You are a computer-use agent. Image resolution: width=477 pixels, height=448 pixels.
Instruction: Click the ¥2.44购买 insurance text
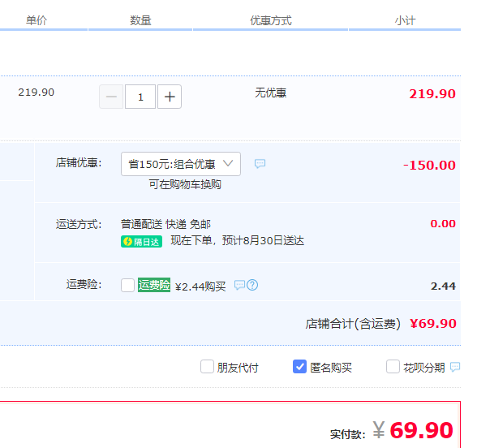[200, 286]
